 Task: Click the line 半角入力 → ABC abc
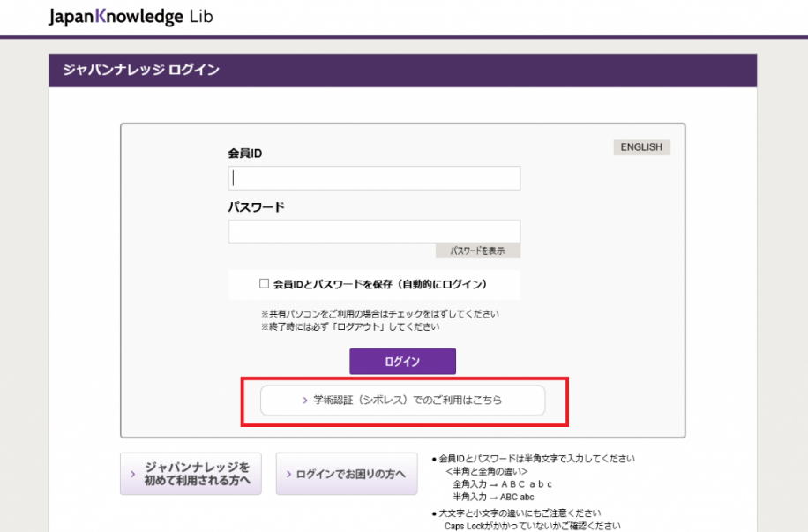coord(493,497)
